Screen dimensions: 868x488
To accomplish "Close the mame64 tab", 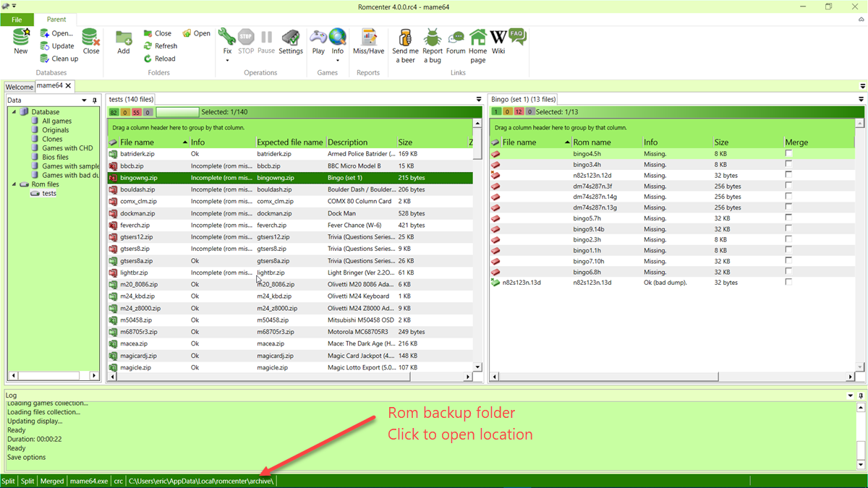I will pos(69,86).
